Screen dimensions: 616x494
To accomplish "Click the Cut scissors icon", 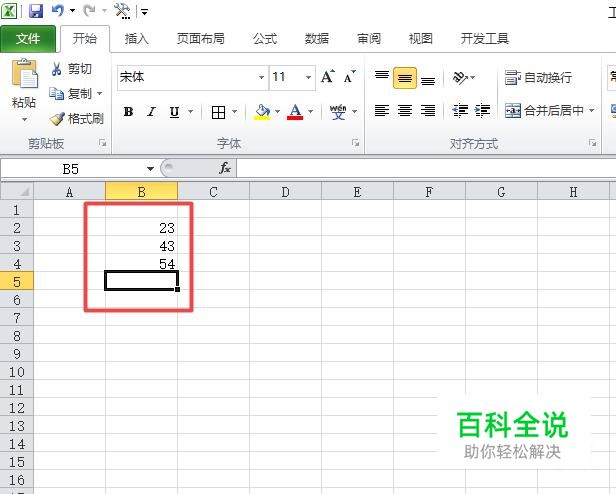I will 56,69.
